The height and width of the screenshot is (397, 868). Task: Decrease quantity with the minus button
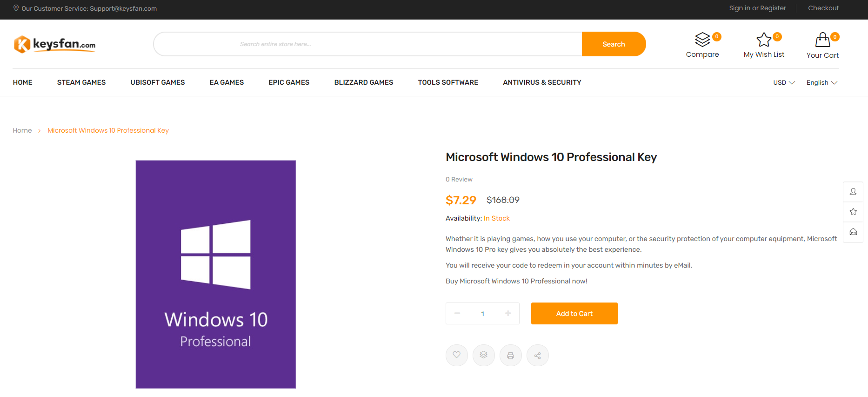(x=457, y=313)
